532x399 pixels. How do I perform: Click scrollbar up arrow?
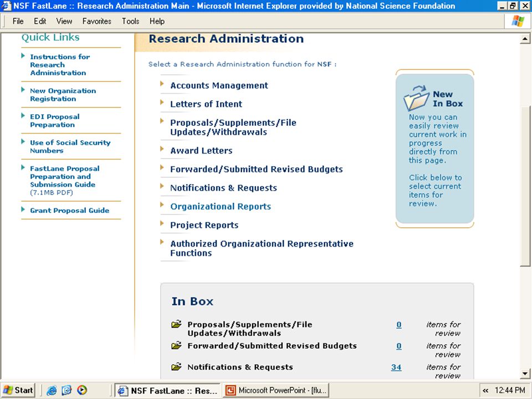(x=525, y=39)
